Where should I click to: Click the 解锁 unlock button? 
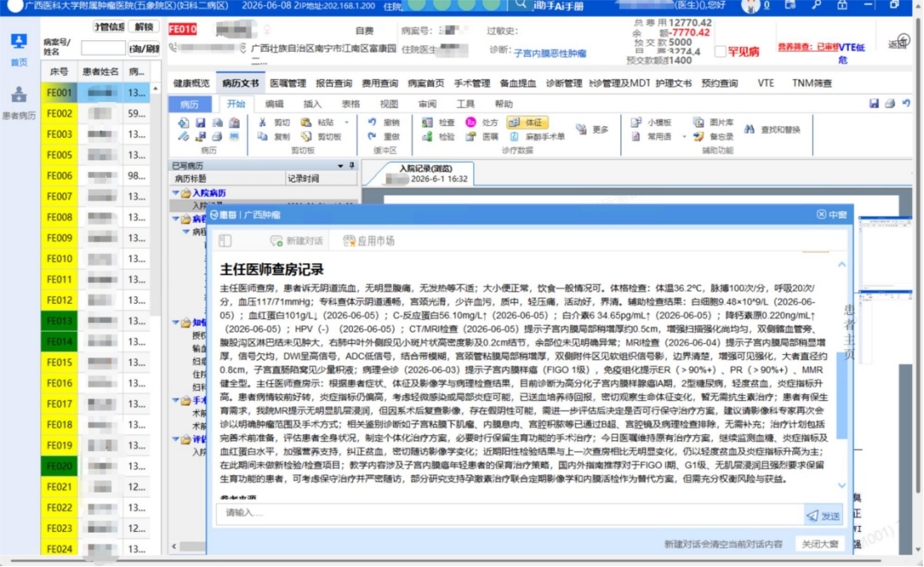(x=144, y=27)
